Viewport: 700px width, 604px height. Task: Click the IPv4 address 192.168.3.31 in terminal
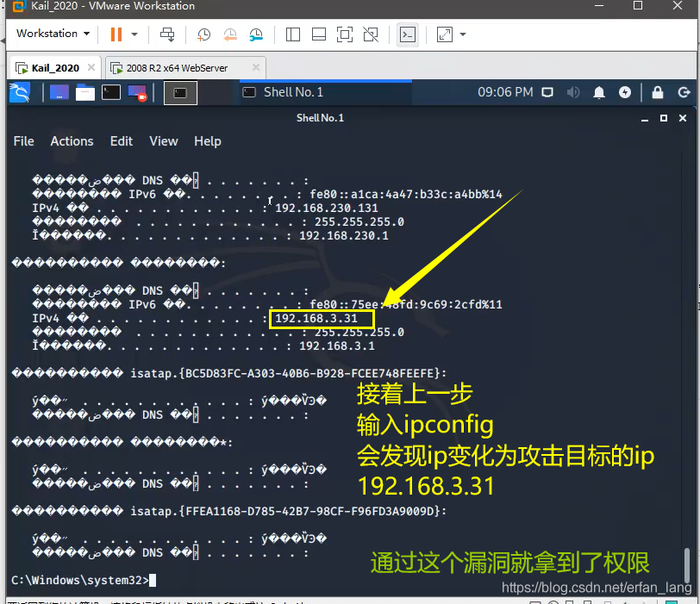point(316,319)
